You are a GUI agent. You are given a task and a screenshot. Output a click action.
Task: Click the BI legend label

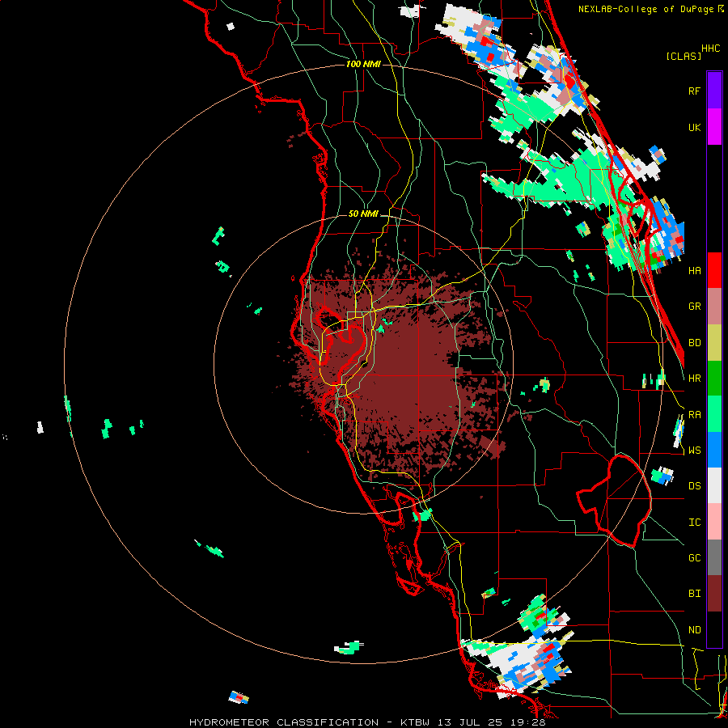pos(694,594)
